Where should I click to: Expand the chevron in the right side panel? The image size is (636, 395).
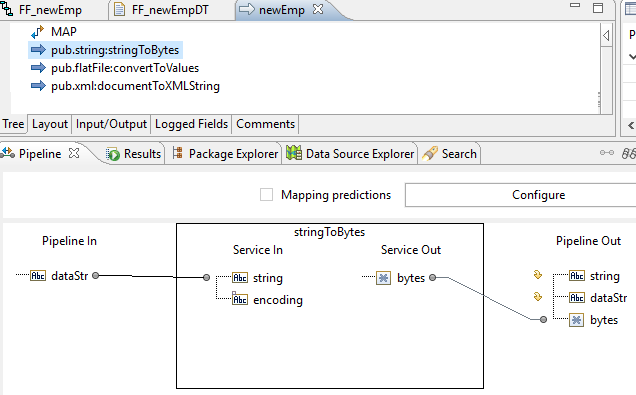(632, 56)
